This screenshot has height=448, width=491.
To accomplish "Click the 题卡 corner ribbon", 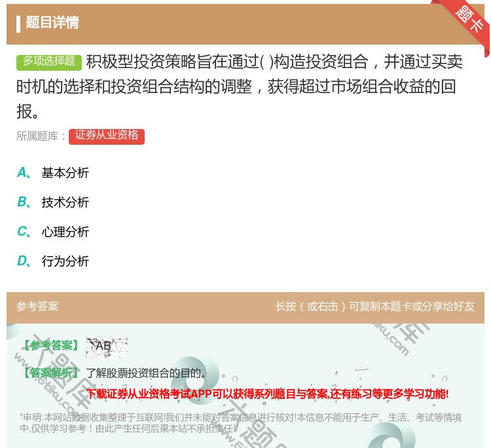I will pyautogui.click(x=466, y=22).
